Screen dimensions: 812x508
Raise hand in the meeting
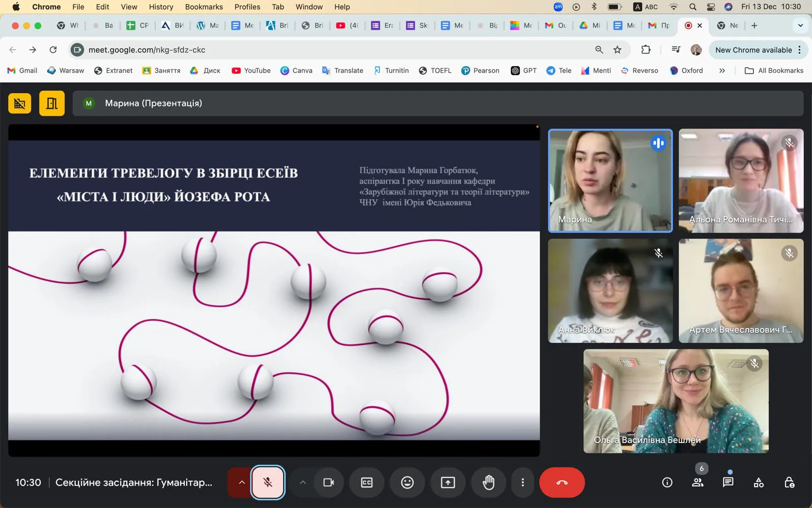(488, 483)
